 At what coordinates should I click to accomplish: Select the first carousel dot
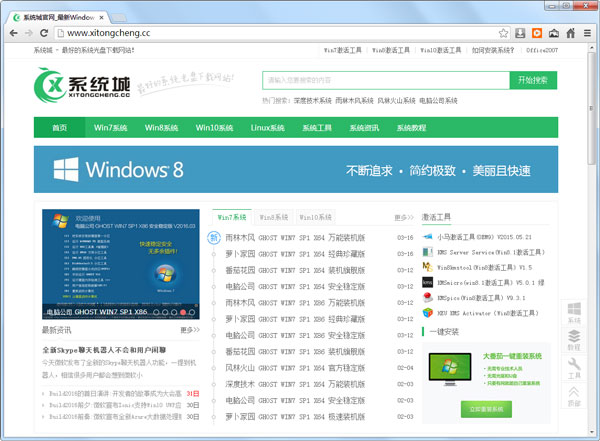coord(156,312)
